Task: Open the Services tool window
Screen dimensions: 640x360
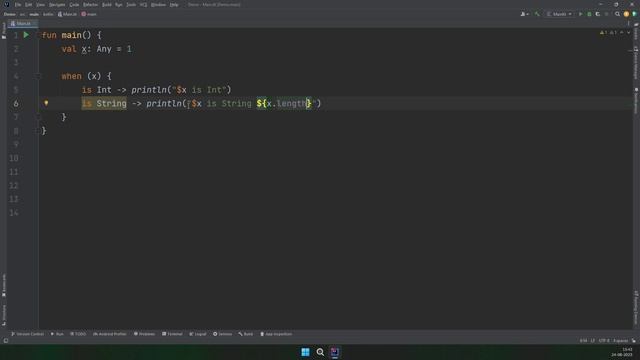Action: [222, 334]
